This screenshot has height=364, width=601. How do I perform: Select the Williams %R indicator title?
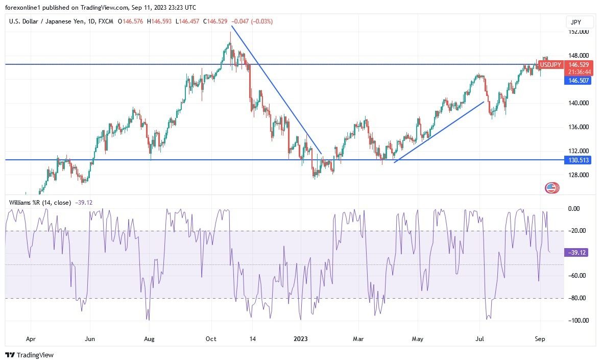tap(40, 203)
